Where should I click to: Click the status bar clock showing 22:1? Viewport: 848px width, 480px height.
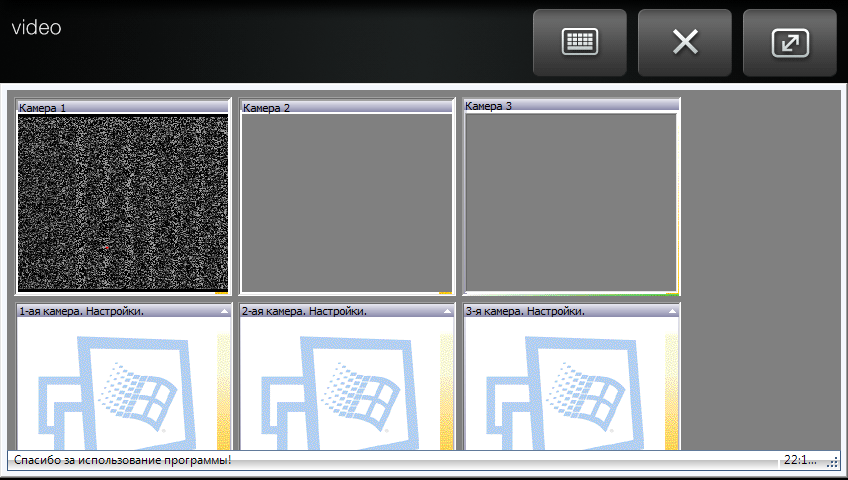(x=800, y=460)
